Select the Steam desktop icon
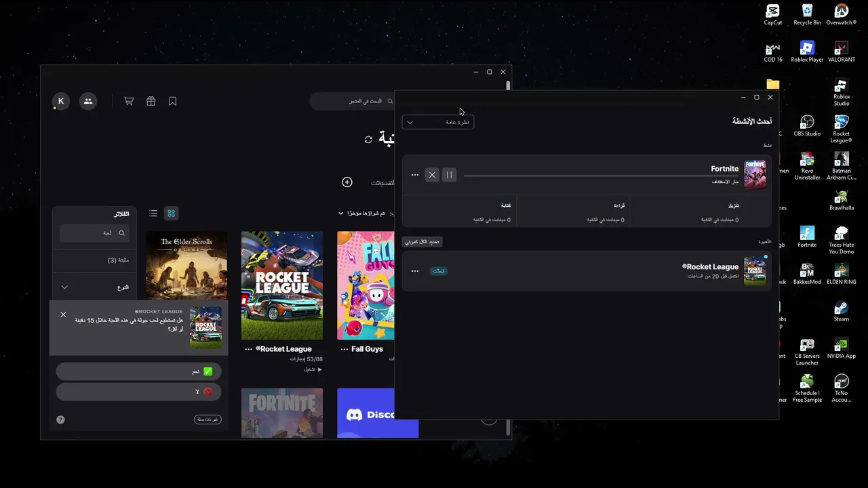Screen dimensions: 868x488 (842, 312)
